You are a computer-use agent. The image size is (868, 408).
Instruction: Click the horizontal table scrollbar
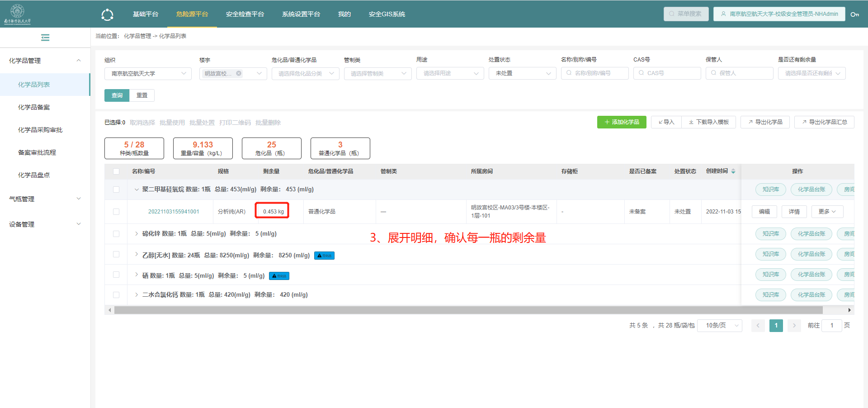(468, 310)
